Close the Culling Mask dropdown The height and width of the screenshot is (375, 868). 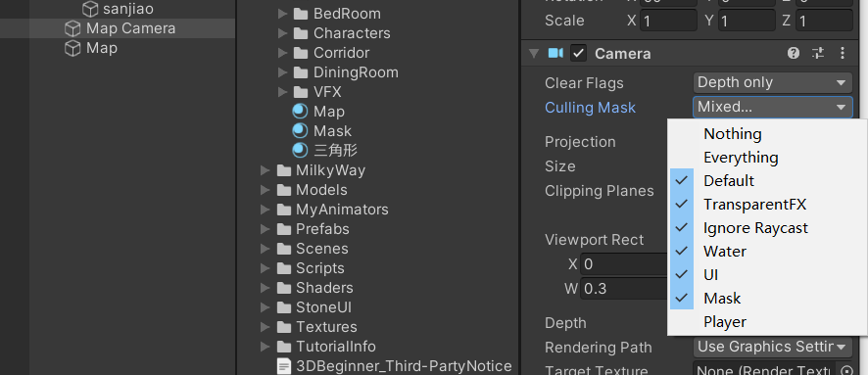pos(772,107)
